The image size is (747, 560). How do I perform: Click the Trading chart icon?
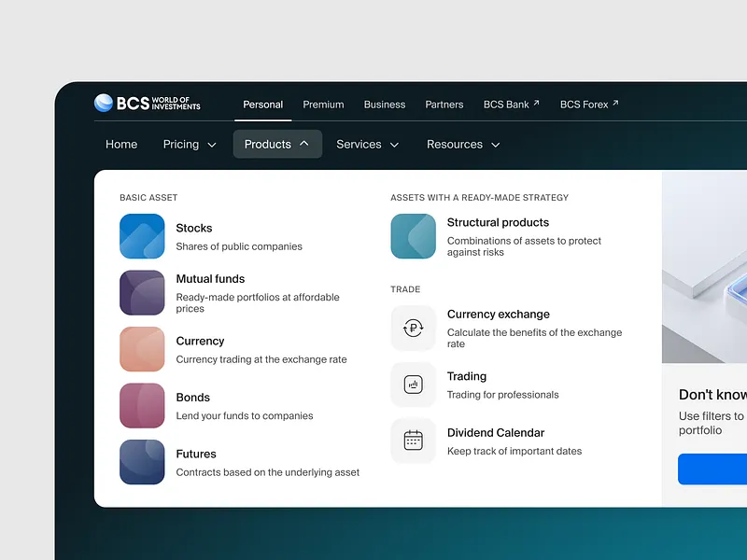point(413,385)
